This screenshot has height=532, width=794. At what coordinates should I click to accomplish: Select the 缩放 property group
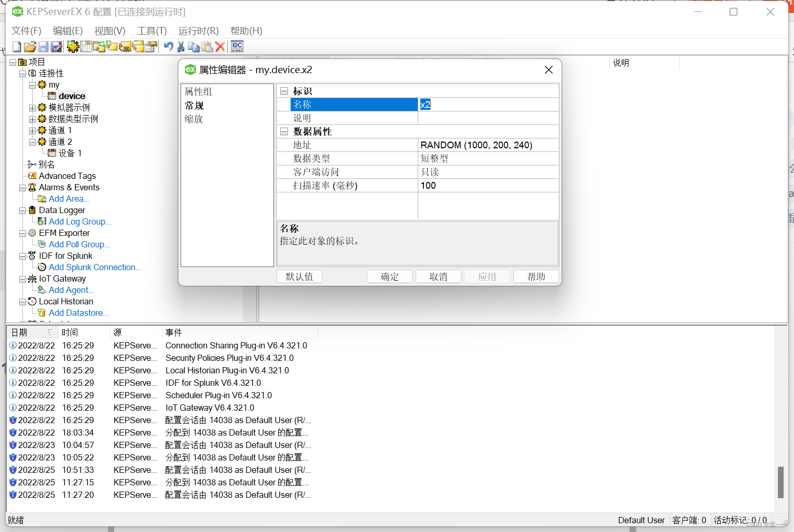(194, 119)
